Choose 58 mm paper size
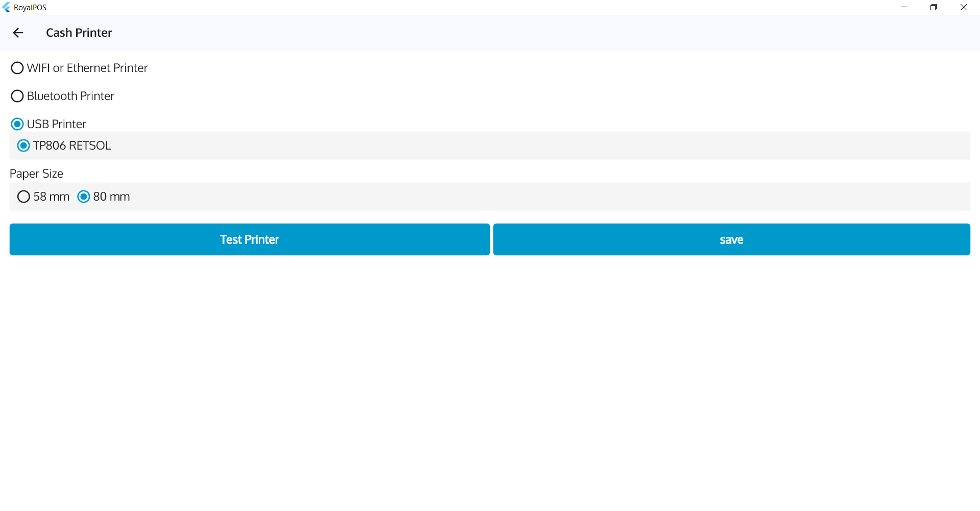The height and width of the screenshot is (511, 980). click(x=23, y=197)
